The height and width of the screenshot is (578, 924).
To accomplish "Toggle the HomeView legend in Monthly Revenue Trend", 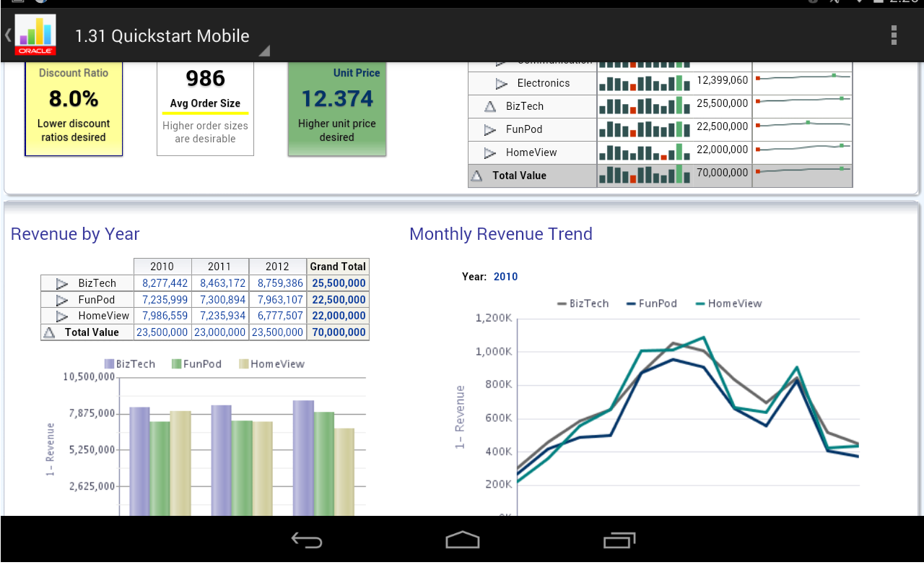I will (x=728, y=303).
